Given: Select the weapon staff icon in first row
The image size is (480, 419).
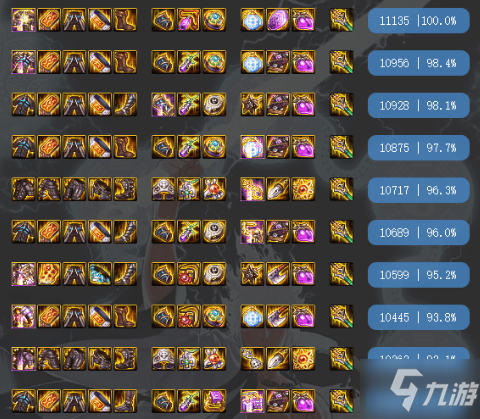Looking at the screenshot, I should 341,20.
